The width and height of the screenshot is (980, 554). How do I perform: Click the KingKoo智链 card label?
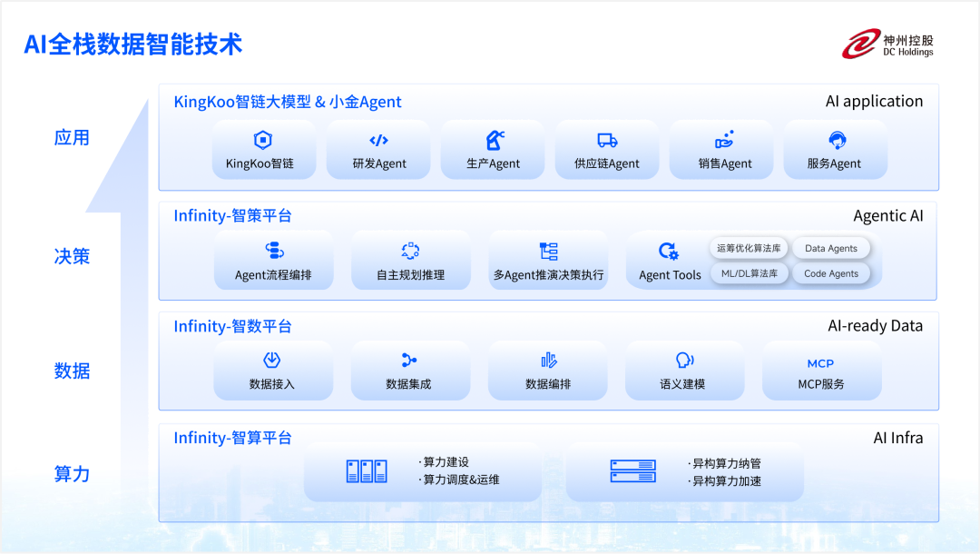click(260, 163)
